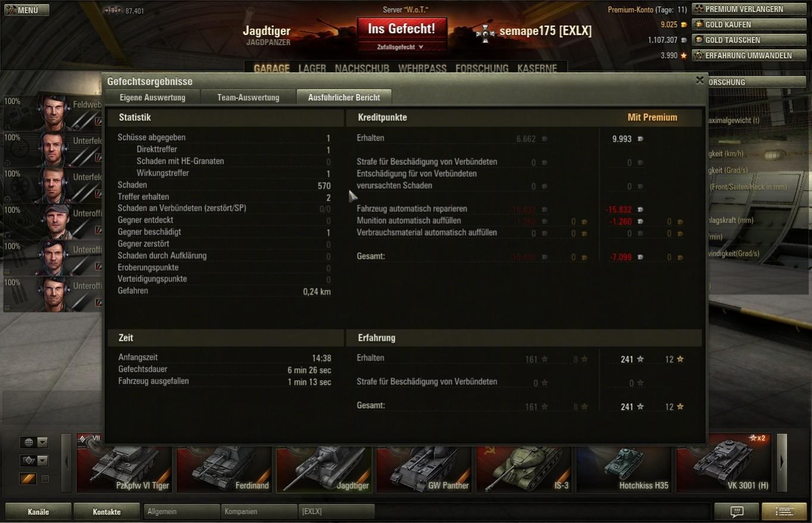This screenshot has height=523, width=812.
Task: Close the Gefechtsergebnisse window
Action: pyautogui.click(x=699, y=80)
